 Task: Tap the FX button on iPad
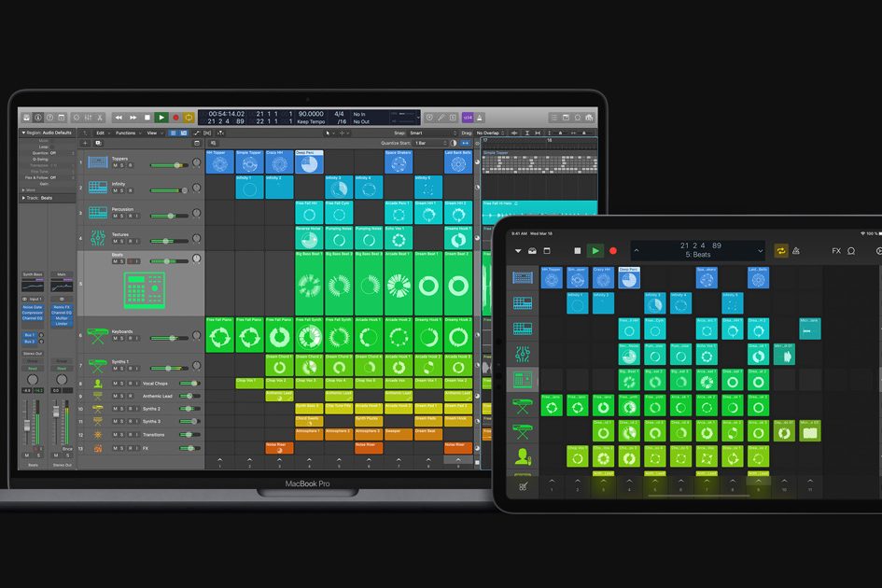point(836,251)
